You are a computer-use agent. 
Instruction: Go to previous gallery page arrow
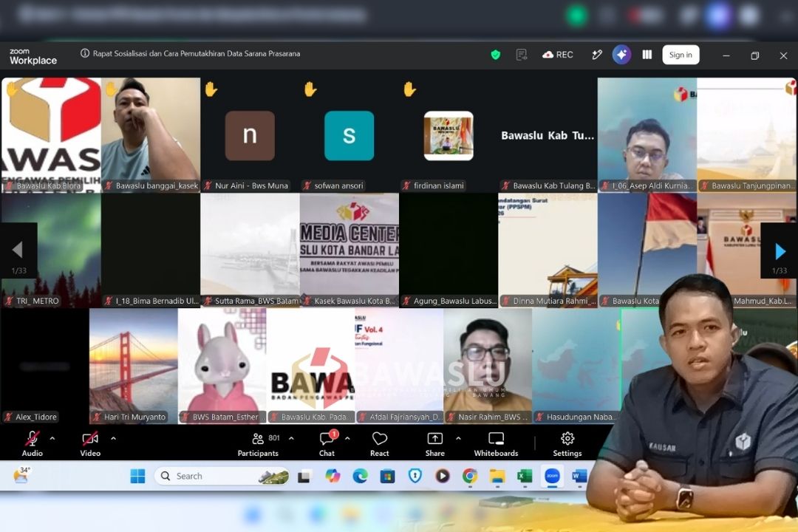(x=18, y=250)
